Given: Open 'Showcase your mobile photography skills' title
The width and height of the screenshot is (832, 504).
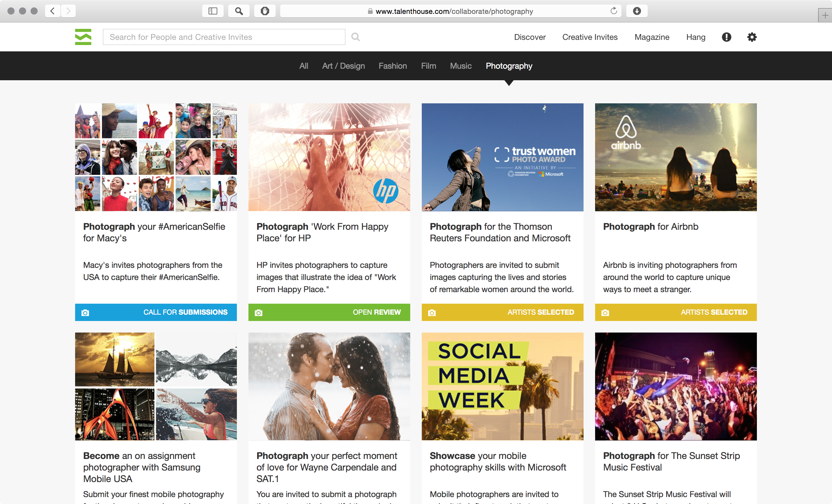Looking at the screenshot, I should tap(498, 461).
